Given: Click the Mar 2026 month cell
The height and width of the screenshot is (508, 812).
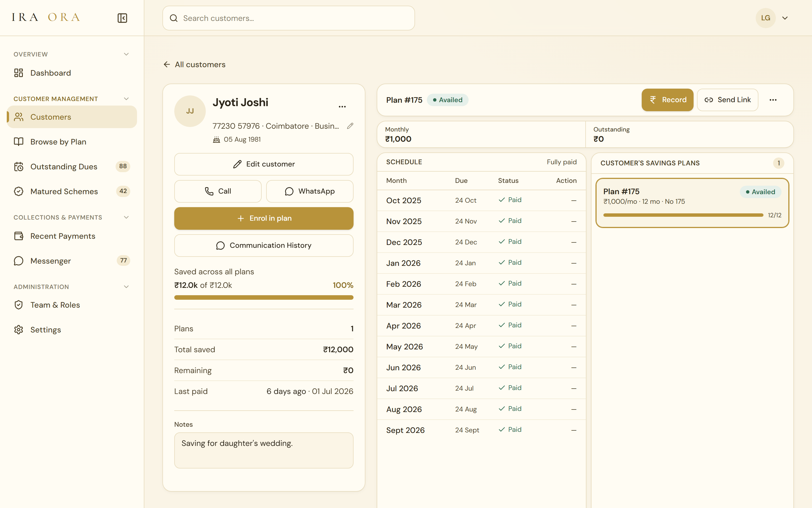Looking at the screenshot, I should pyautogui.click(x=404, y=305).
